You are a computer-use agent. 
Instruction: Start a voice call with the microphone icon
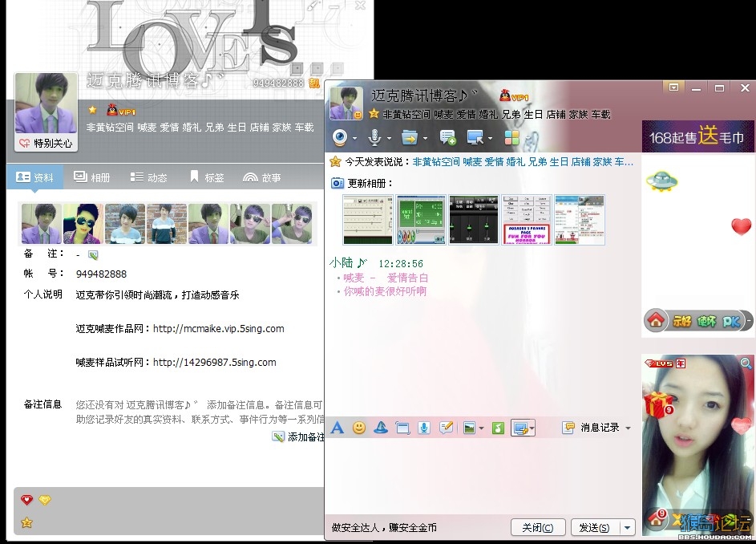(x=374, y=138)
